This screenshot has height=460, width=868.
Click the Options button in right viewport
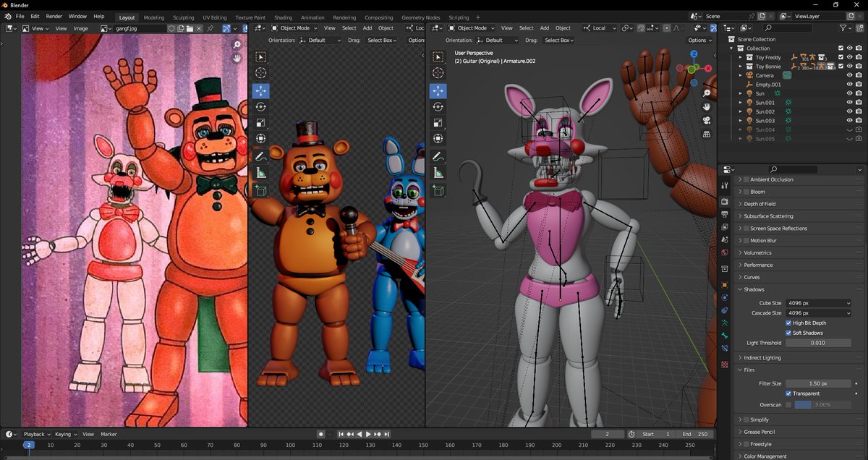[x=699, y=41]
